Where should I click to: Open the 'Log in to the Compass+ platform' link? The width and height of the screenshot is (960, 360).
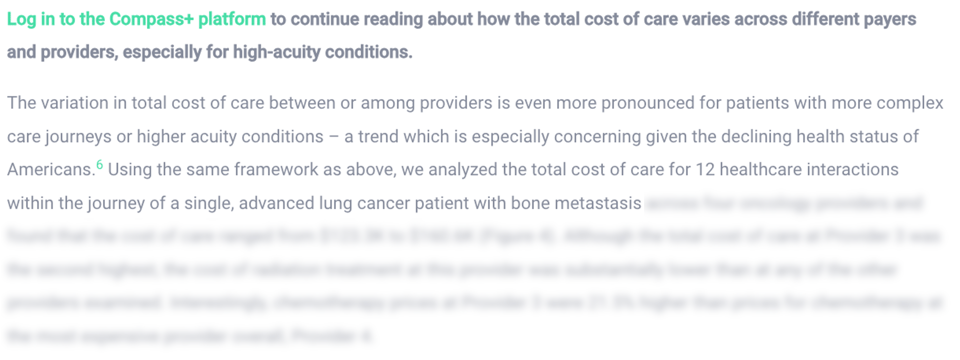(x=137, y=20)
